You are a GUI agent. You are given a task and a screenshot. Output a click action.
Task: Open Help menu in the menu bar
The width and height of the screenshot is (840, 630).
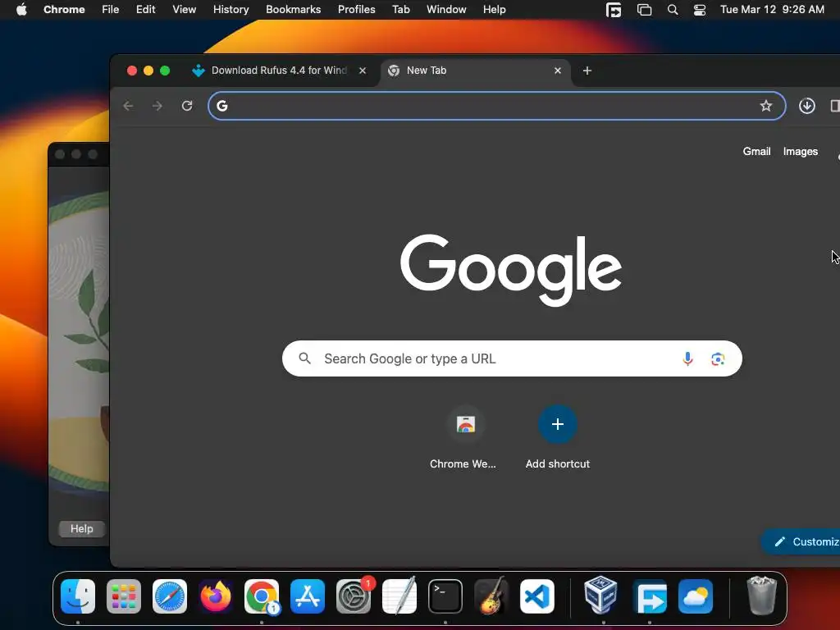[494, 10]
